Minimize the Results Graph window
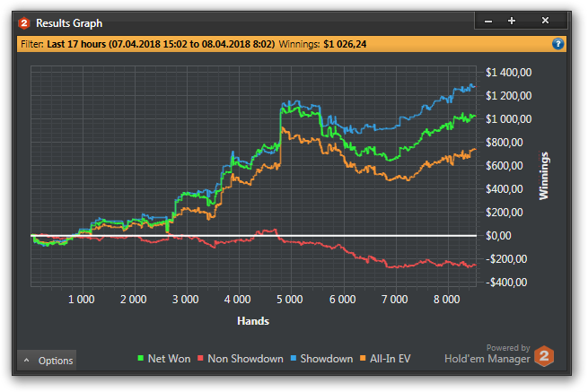Image resolution: width=588 pixels, height=392 pixels. coord(488,21)
